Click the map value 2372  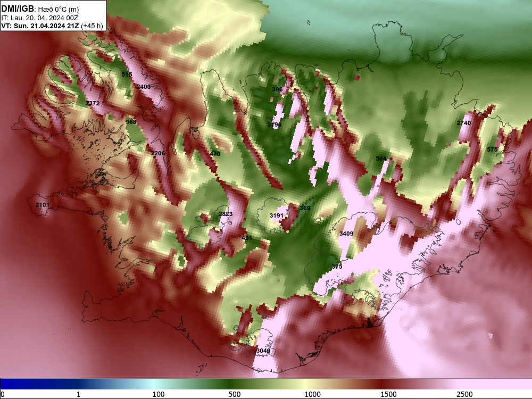click(x=93, y=103)
